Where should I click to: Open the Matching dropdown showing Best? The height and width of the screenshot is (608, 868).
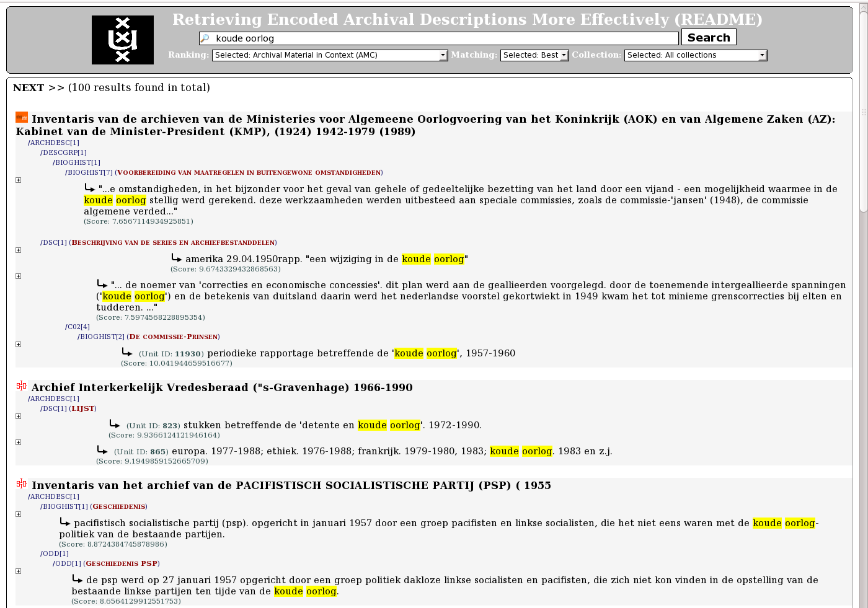point(534,55)
